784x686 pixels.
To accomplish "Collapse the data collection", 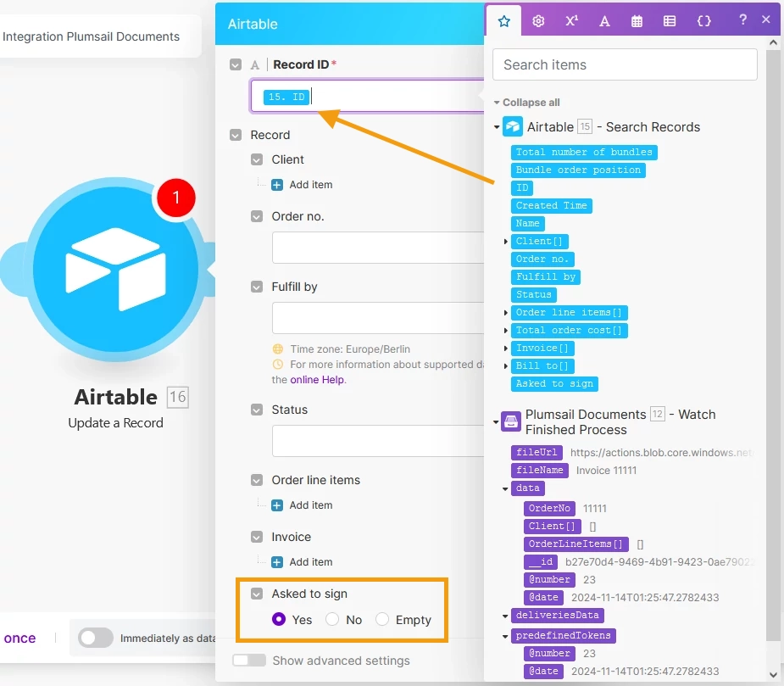I will [x=505, y=488].
